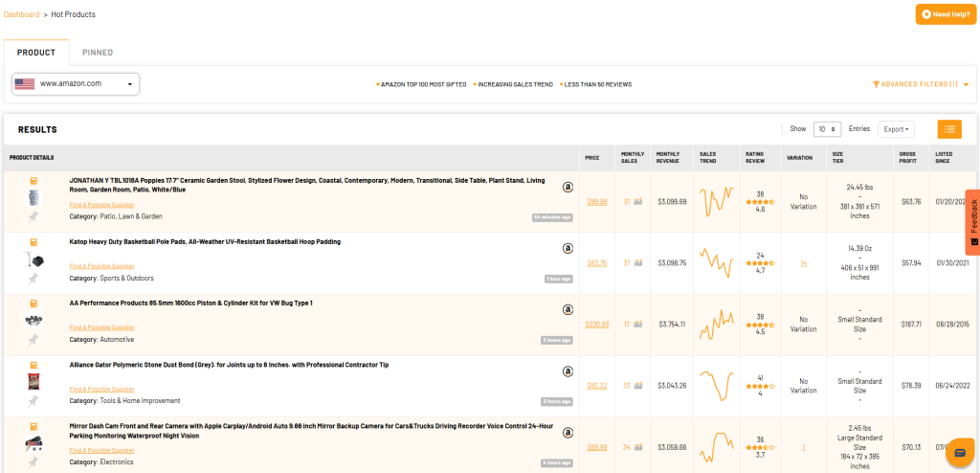Screen dimensions: 980x473
Task: View sales trend sparkline for JONATHAN Y stool
Action: pos(716,201)
